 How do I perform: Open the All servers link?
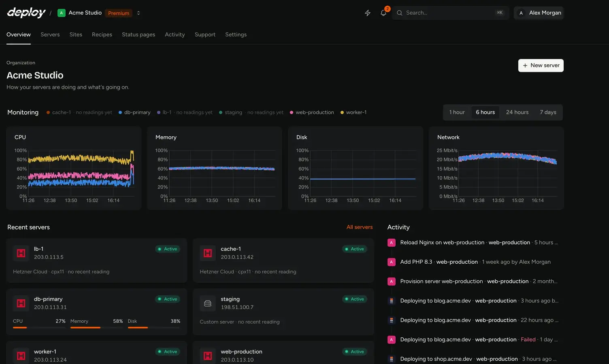tap(360, 227)
